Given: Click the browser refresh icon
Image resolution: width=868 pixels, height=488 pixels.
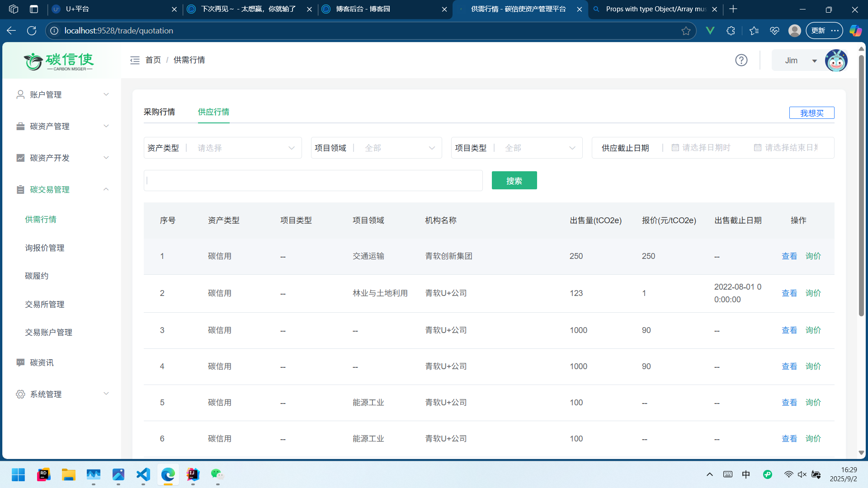Looking at the screenshot, I should click(32, 31).
